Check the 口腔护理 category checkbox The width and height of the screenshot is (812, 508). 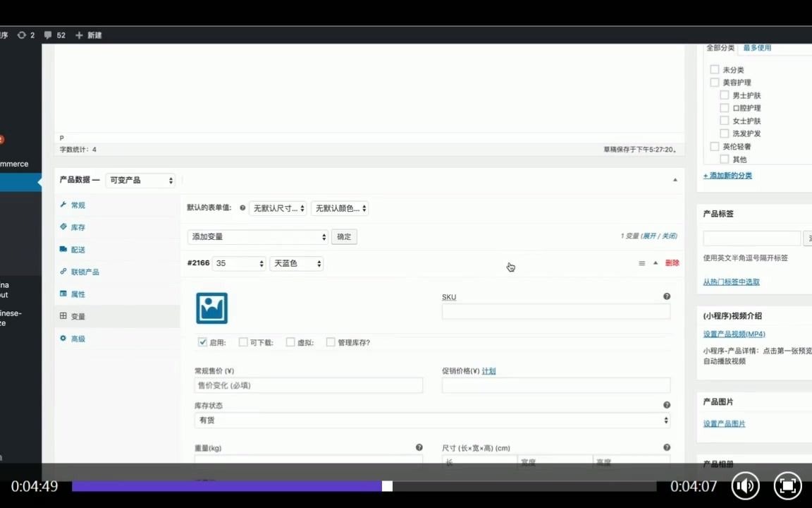point(725,108)
